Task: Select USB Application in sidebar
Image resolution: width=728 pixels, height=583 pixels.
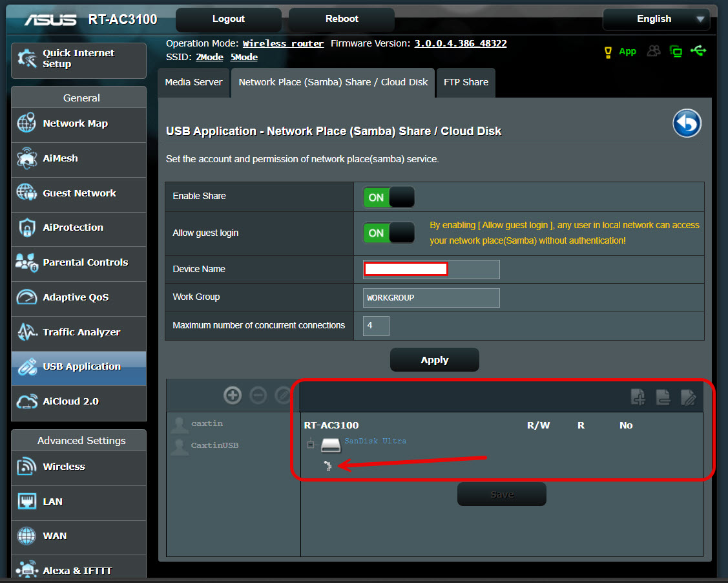Action: pos(78,367)
